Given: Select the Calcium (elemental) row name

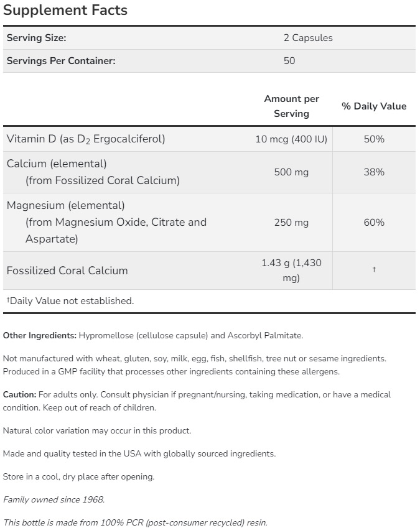Looking at the screenshot, I should [57, 164].
